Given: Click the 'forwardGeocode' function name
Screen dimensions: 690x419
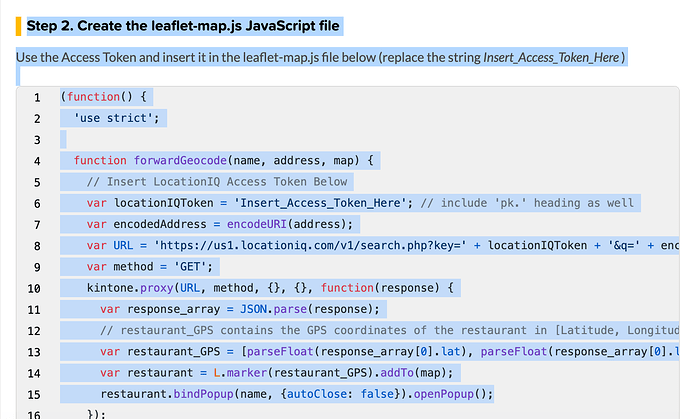Looking at the screenshot, I should pyautogui.click(x=180, y=161).
